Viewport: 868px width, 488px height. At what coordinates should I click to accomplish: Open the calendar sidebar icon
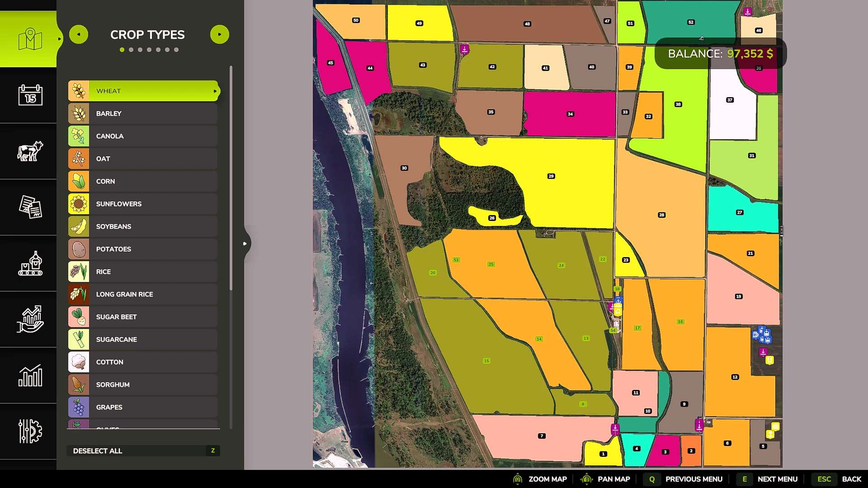30,95
